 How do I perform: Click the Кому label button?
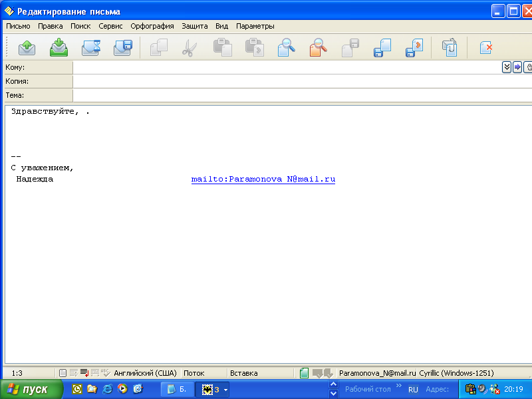point(39,68)
